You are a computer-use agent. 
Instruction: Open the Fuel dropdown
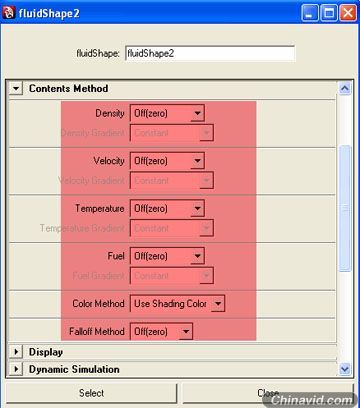pyautogui.click(x=167, y=256)
